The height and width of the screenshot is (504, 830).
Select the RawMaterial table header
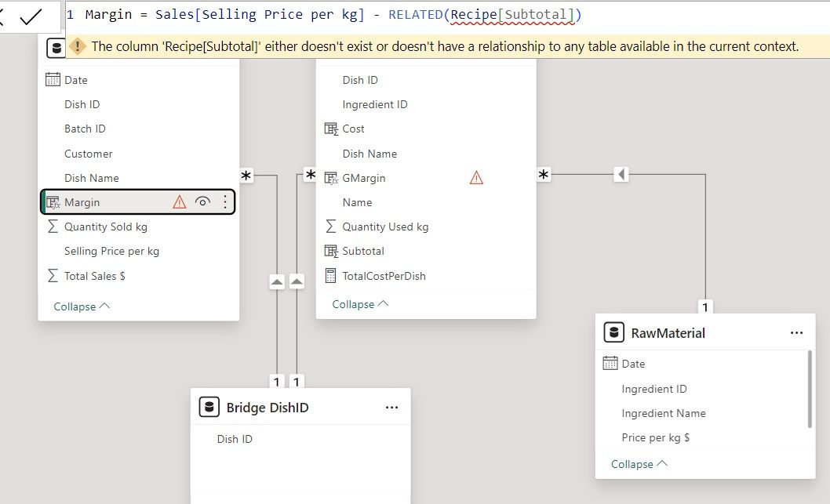click(x=705, y=332)
